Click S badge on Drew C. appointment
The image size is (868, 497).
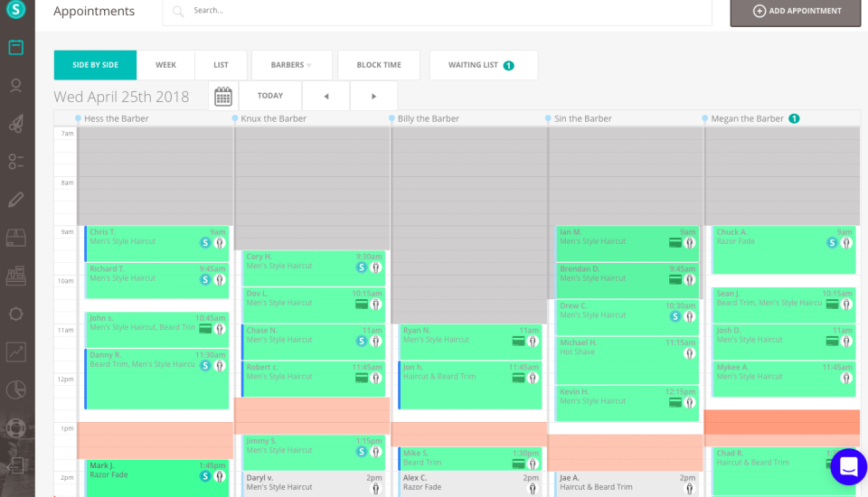coord(675,316)
